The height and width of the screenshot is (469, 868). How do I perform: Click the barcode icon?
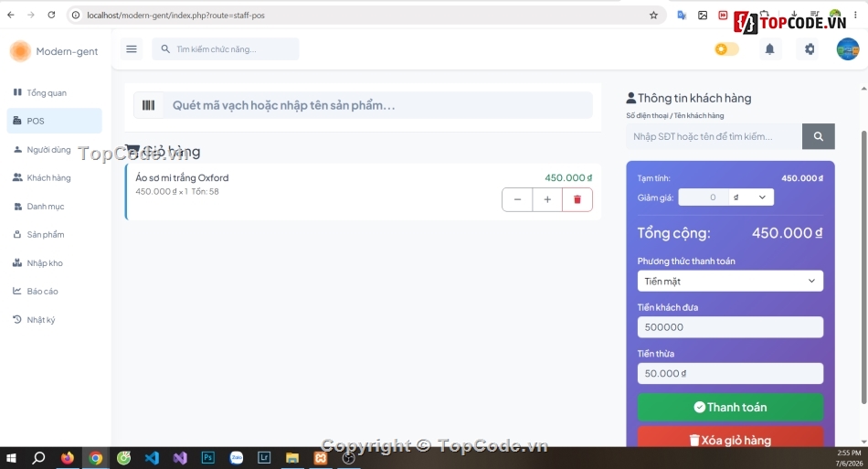point(148,105)
